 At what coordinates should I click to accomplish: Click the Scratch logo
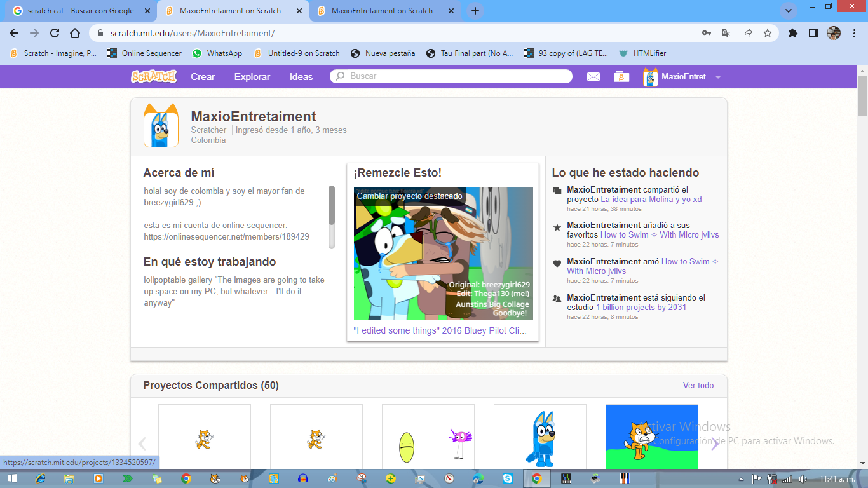(x=154, y=76)
